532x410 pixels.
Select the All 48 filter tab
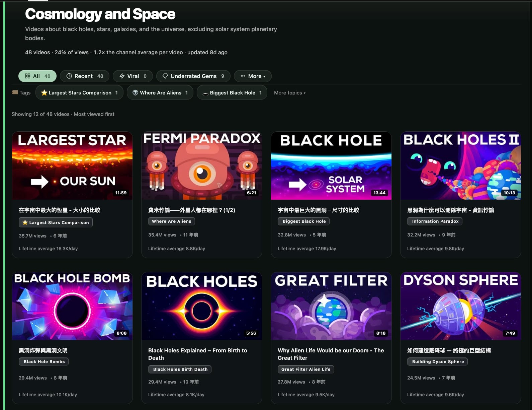37,76
